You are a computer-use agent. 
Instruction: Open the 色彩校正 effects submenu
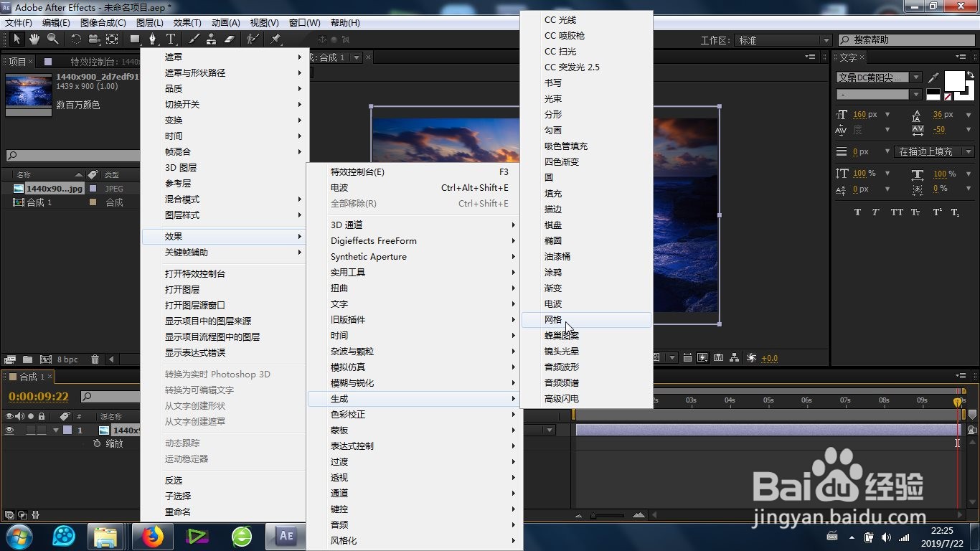click(414, 415)
